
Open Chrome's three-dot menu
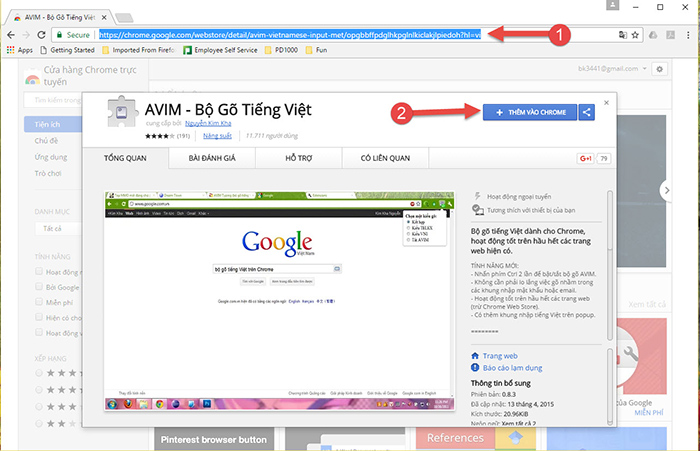click(688, 35)
